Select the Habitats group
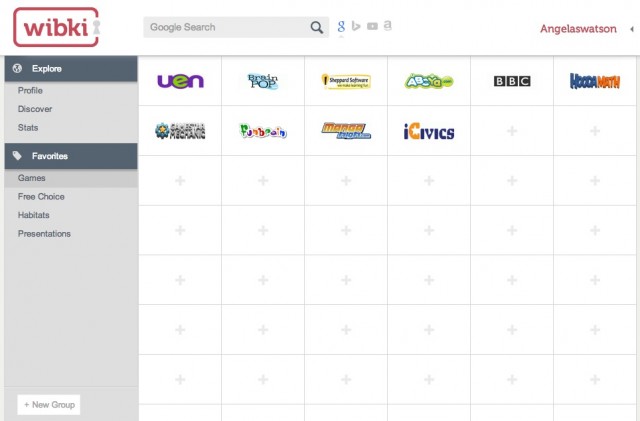The height and width of the screenshot is (421, 640). [x=33, y=215]
